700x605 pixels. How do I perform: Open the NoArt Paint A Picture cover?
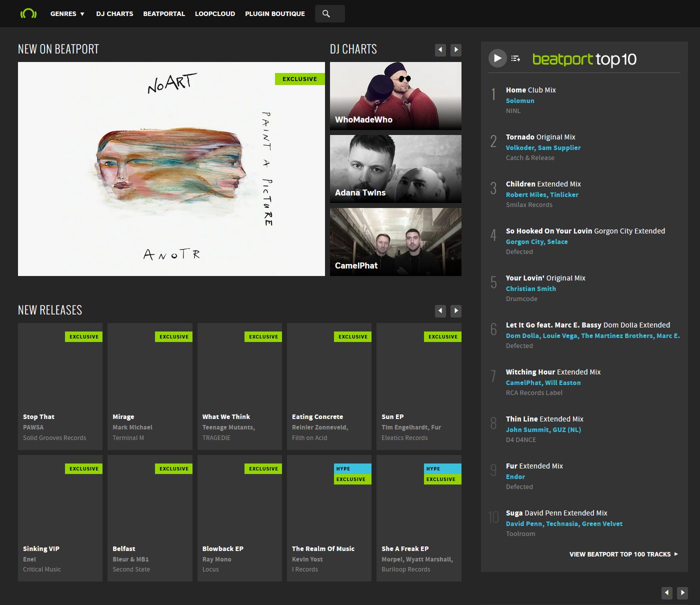coord(171,169)
